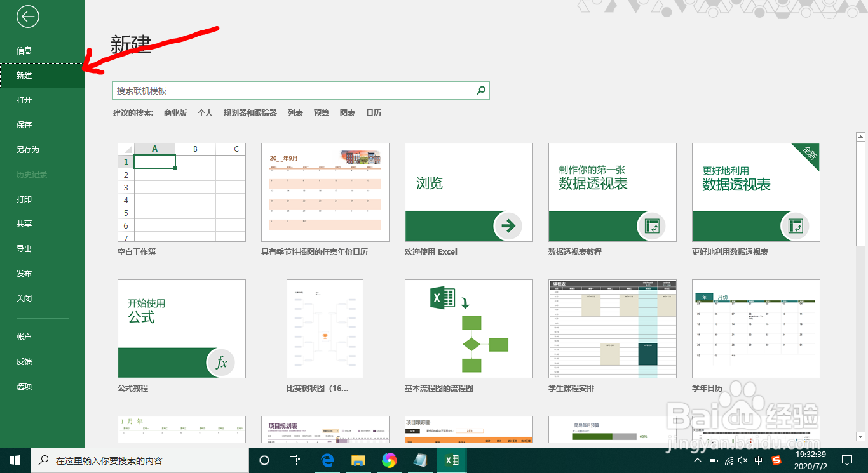868x473 pixels.
Task: Open the 基本流程图的流程图 flowchart template
Action: (468, 328)
